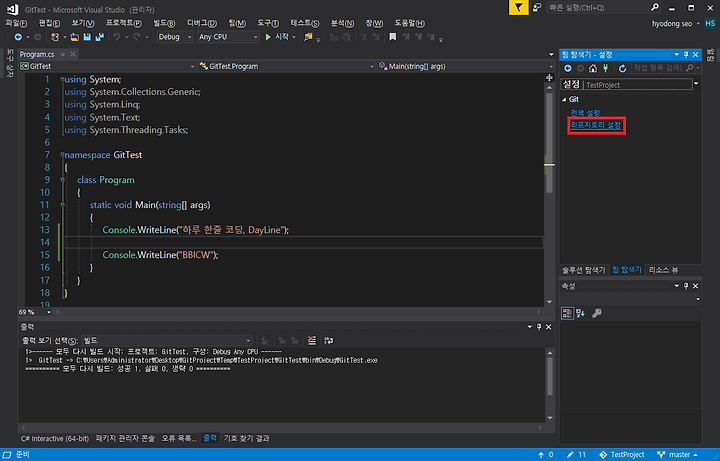The image size is (720, 461).
Task: Click the TestProject repository in status bar
Action: click(x=622, y=455)
